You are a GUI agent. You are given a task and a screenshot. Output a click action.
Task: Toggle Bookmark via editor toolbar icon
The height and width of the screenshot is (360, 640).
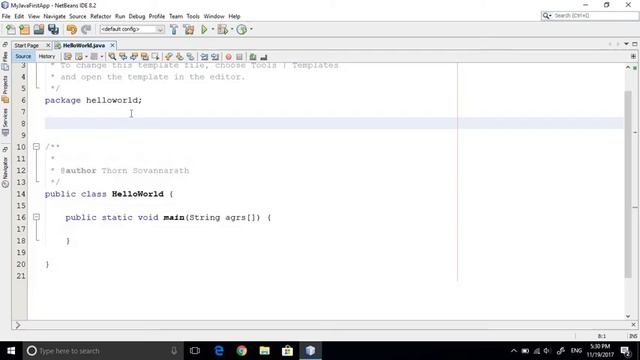(x=191, y=57)
